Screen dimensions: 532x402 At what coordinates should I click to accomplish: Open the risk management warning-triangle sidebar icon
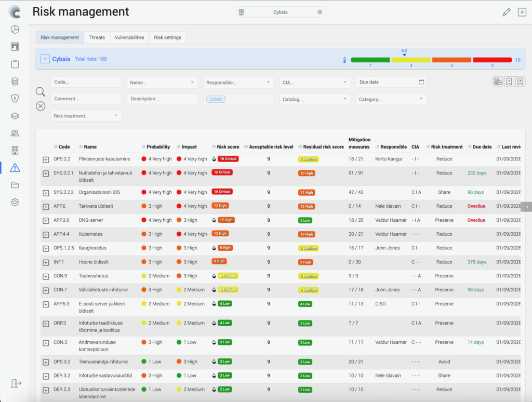[15, 167]
